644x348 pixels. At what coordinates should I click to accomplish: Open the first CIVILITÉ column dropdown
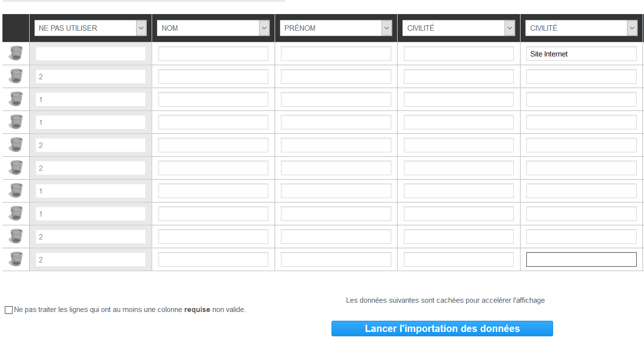pos(509,28)
